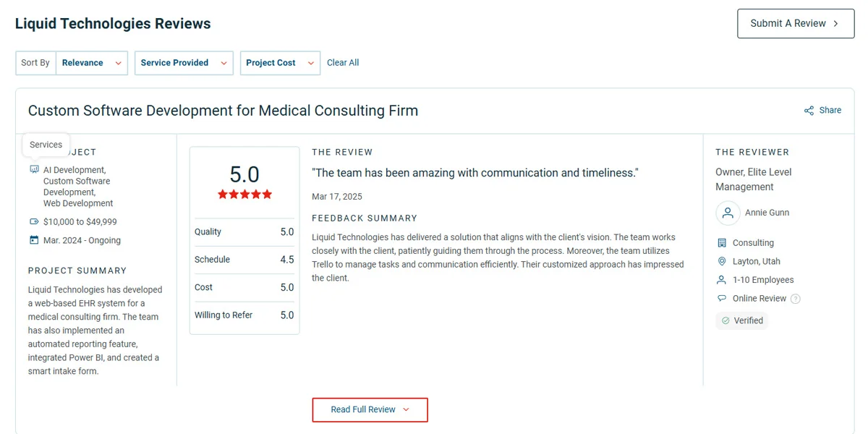Click the Online Review speech bubble icon
This screenshot has width=868, height=434.
(721, 299)
